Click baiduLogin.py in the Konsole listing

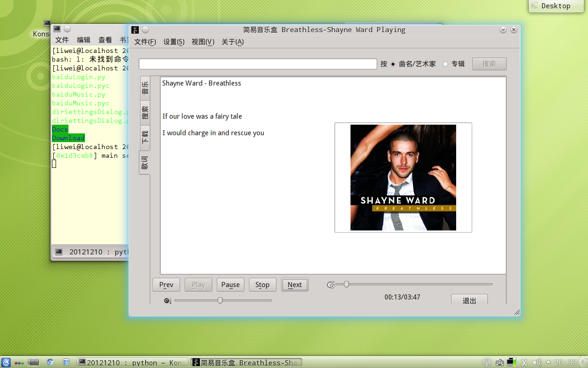click(79, 77)
